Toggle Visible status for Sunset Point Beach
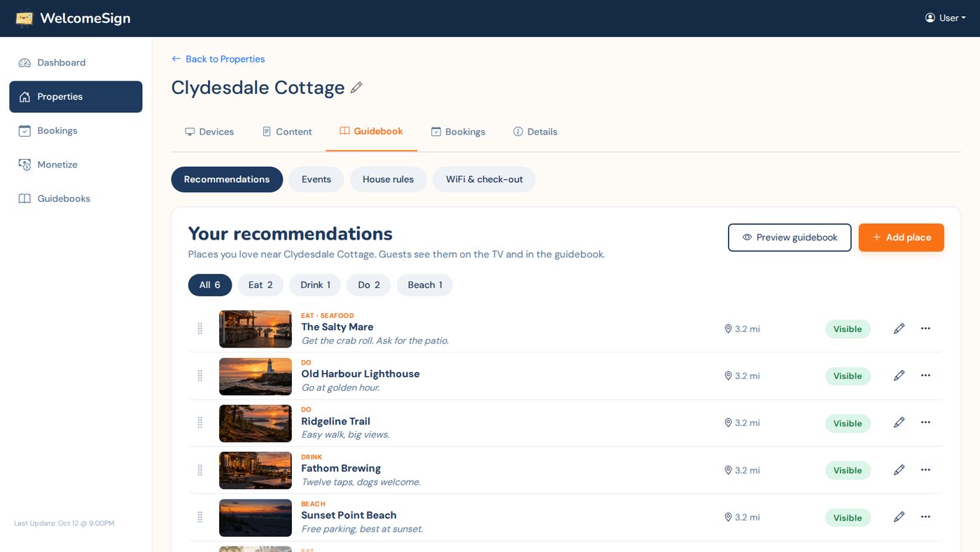This screenshot has height=552, width=980. tap(848, 518)
